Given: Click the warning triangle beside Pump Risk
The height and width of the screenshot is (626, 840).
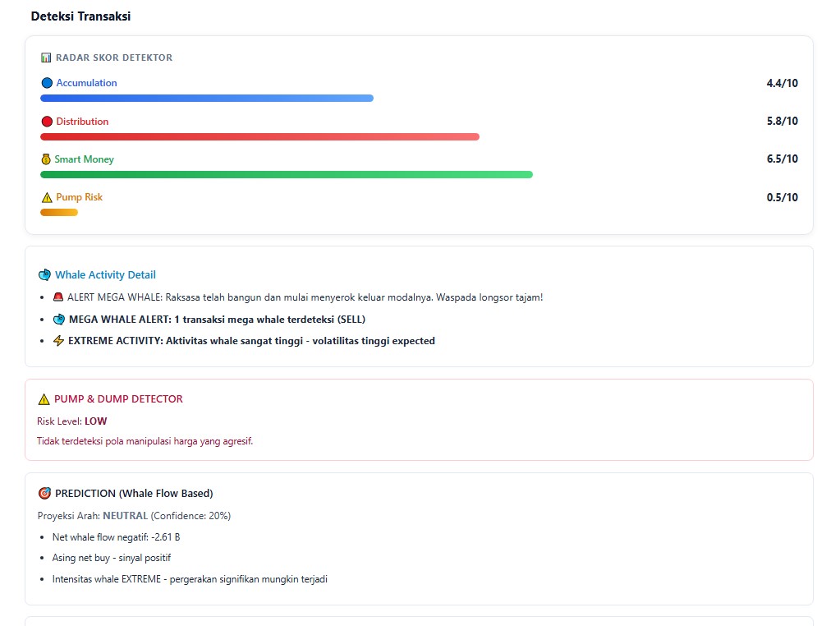Looking at the screenshot, I should pyautogui.click(x=47, y=197).
